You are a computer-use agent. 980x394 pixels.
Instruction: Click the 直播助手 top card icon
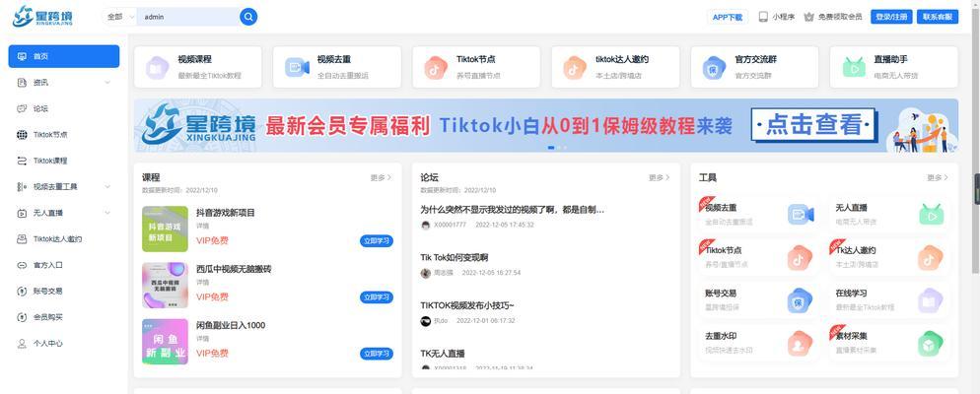coord(853,67)
